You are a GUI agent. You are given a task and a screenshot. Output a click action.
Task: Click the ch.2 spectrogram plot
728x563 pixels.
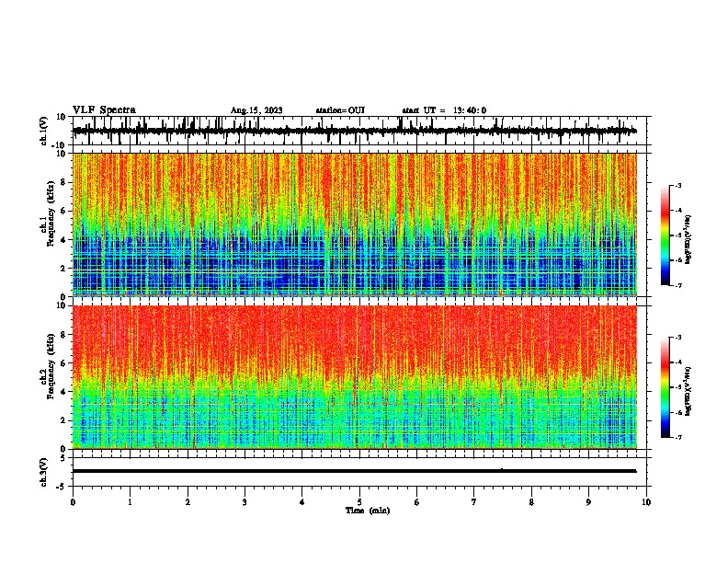[x=354, y=377]
